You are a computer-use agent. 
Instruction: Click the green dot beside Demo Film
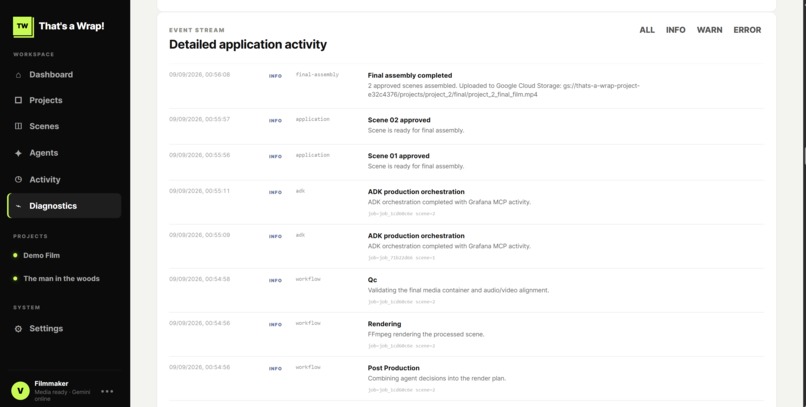15,255
